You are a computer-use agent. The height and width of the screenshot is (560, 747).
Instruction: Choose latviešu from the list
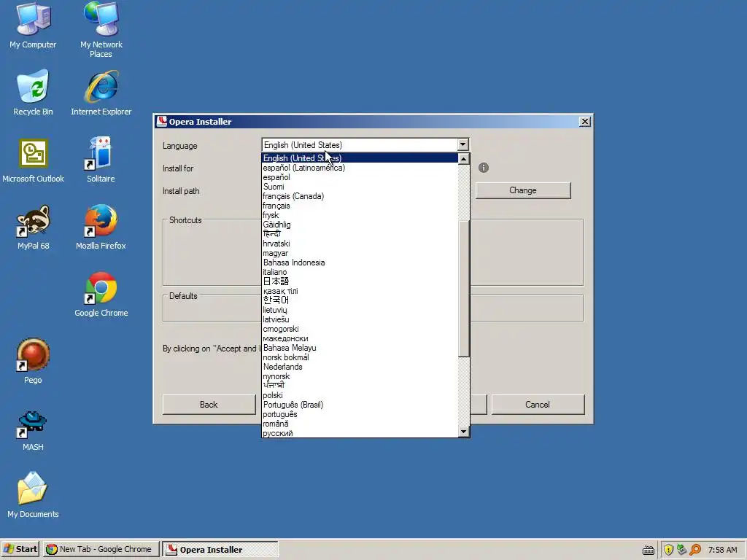coord(360,319)
